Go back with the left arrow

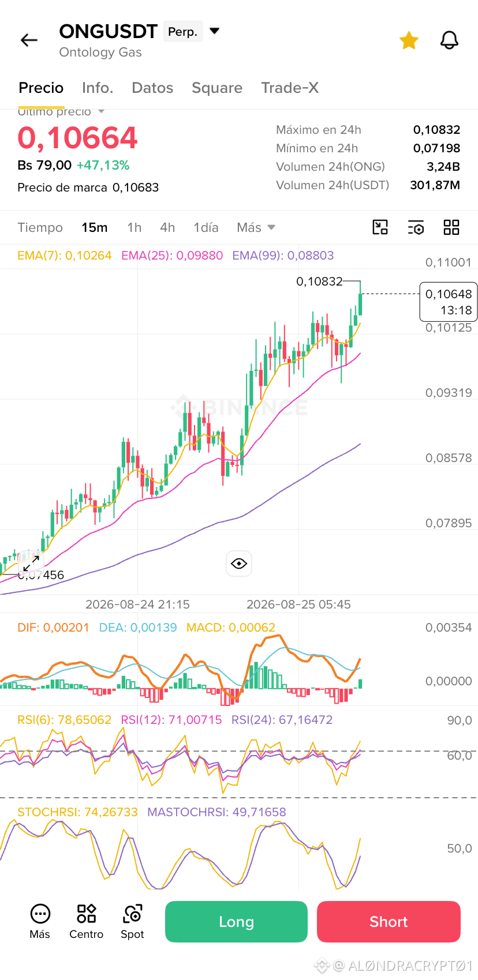point(29,40)
